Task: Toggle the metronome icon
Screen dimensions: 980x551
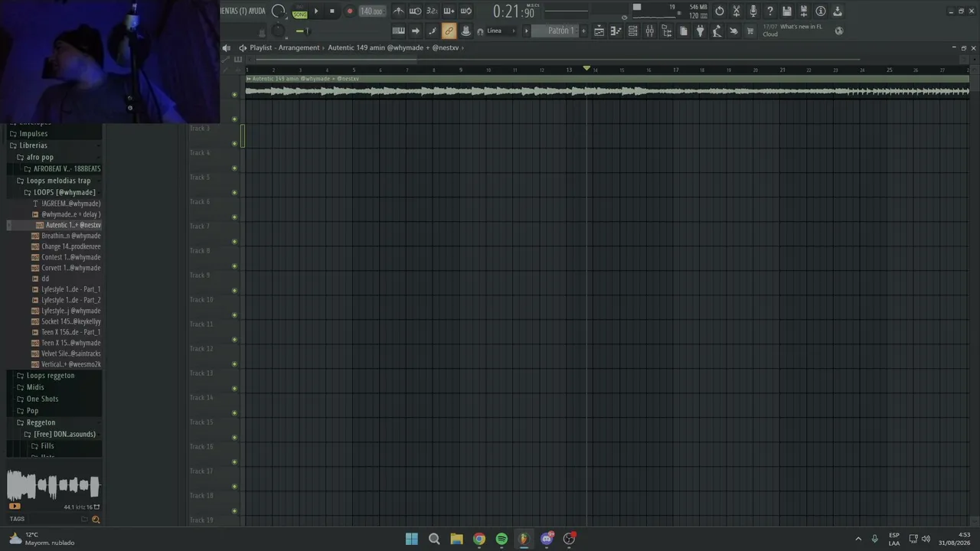Action: [x=398, y=11]
